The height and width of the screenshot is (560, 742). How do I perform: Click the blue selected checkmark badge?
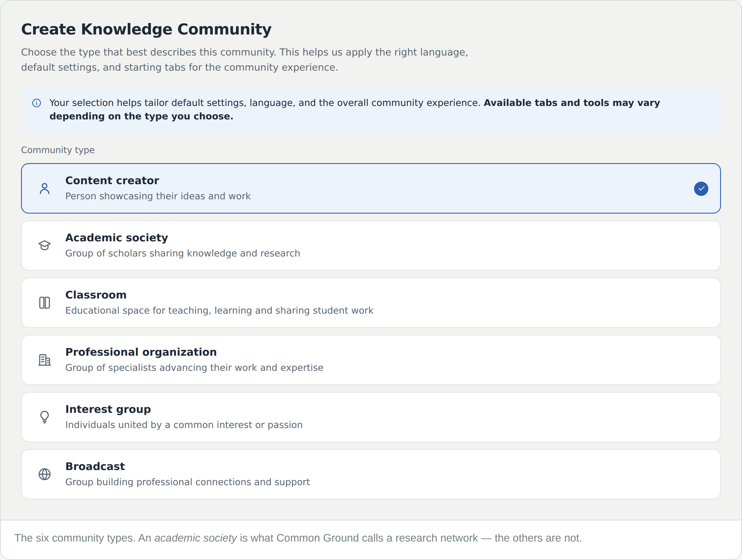coord(701,188)
